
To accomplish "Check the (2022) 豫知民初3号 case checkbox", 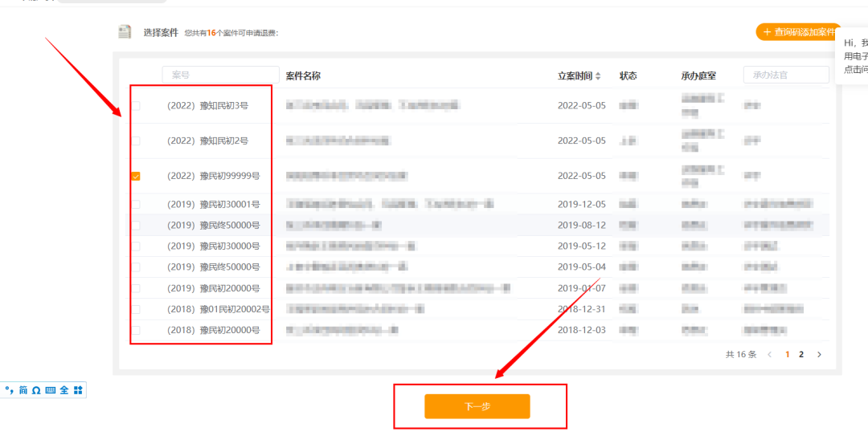I will (136, 106).
